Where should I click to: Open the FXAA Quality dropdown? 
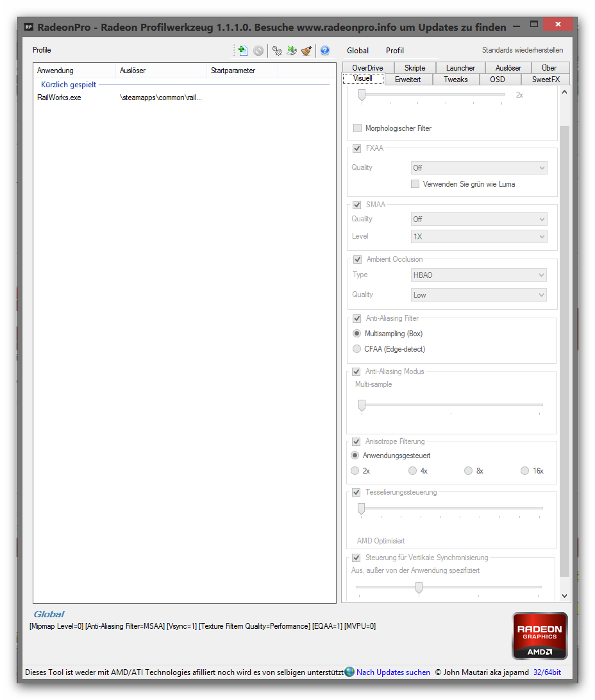[x=479, y=168]
